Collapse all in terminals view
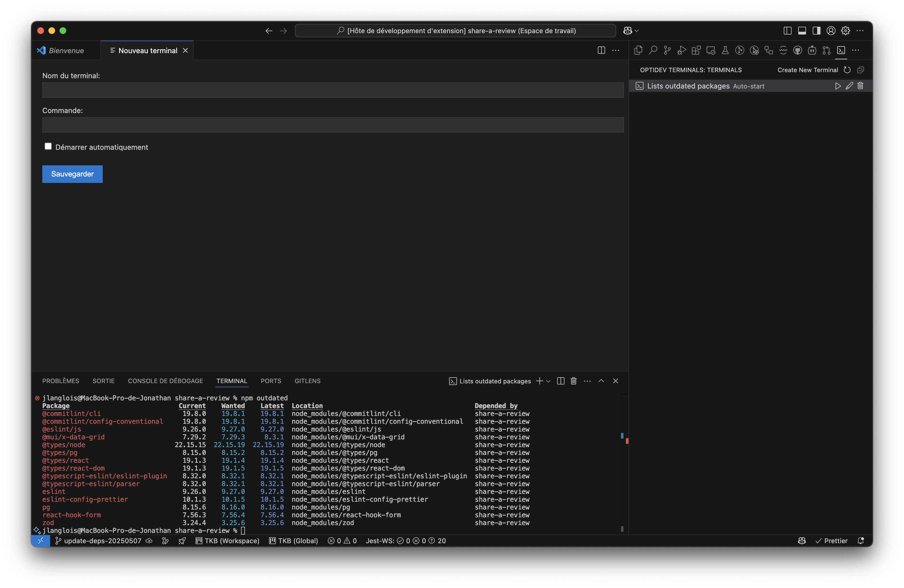 pos(861,70)
